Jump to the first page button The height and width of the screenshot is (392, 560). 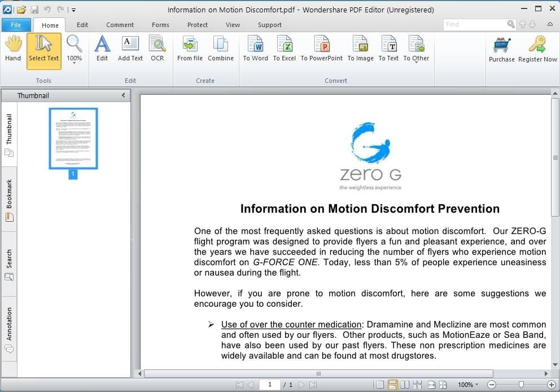[240, 385]
